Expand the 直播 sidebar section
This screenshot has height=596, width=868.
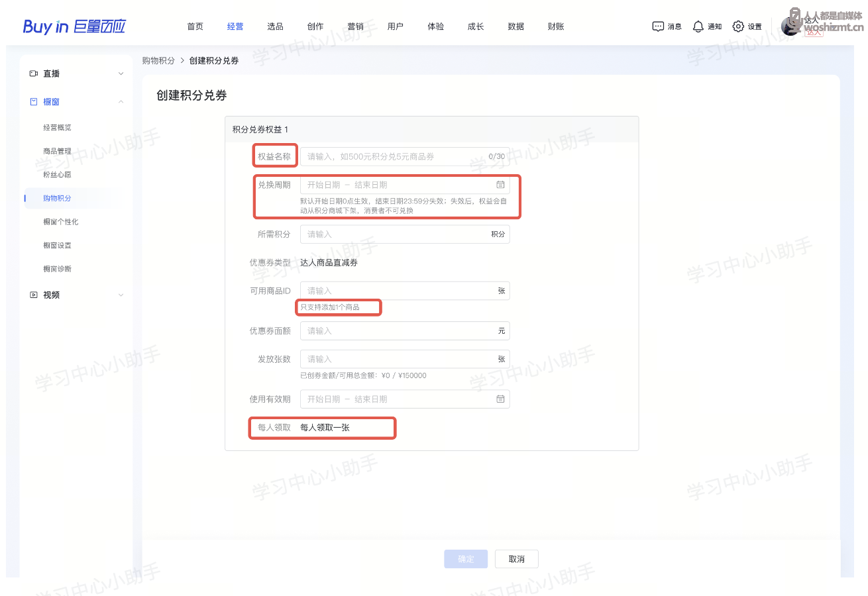(x=121, y=74)
